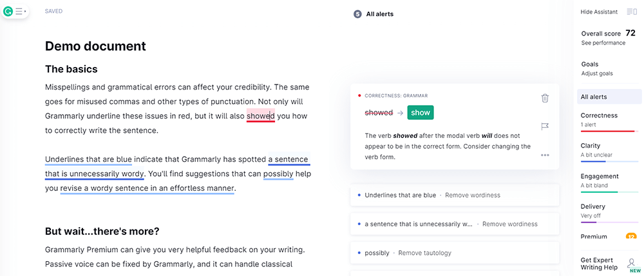Open the hamburger menu beside logo
The image size is (644, 276).
click(20, 11)
